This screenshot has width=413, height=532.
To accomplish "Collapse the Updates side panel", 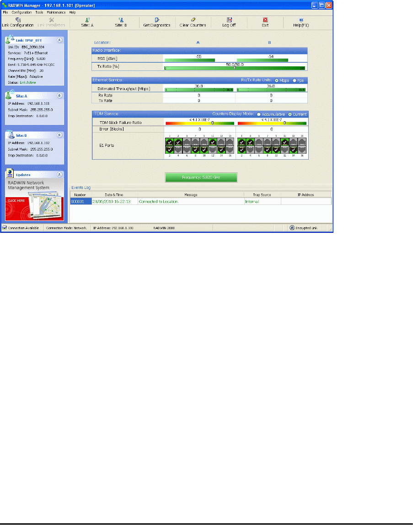I will (x=59, y=174).
